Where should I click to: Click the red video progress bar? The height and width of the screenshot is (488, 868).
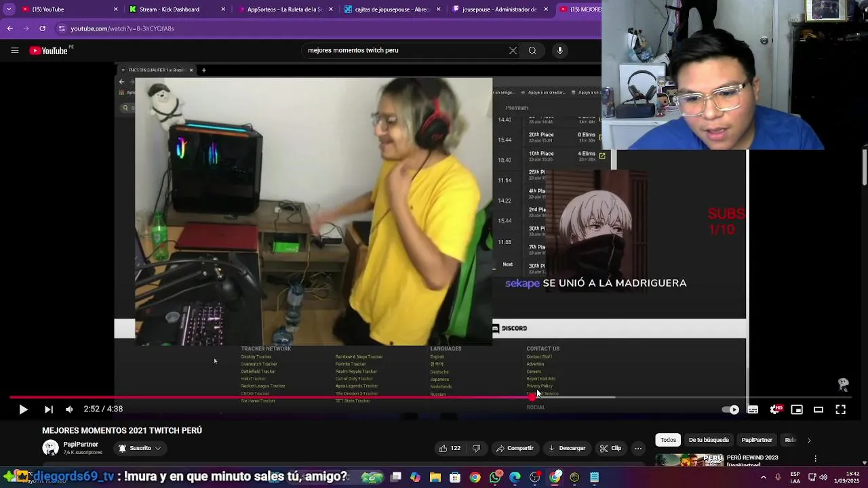[x=271, y=397]
